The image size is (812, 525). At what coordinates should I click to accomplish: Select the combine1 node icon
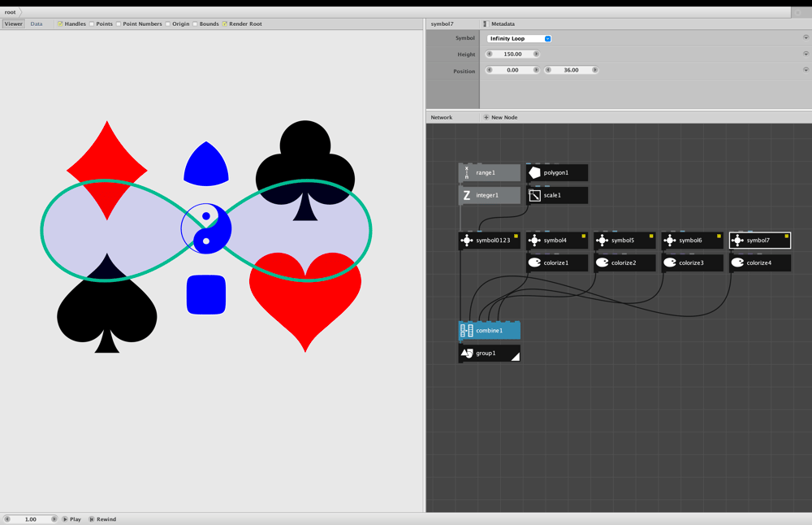[x=467, y=331]
